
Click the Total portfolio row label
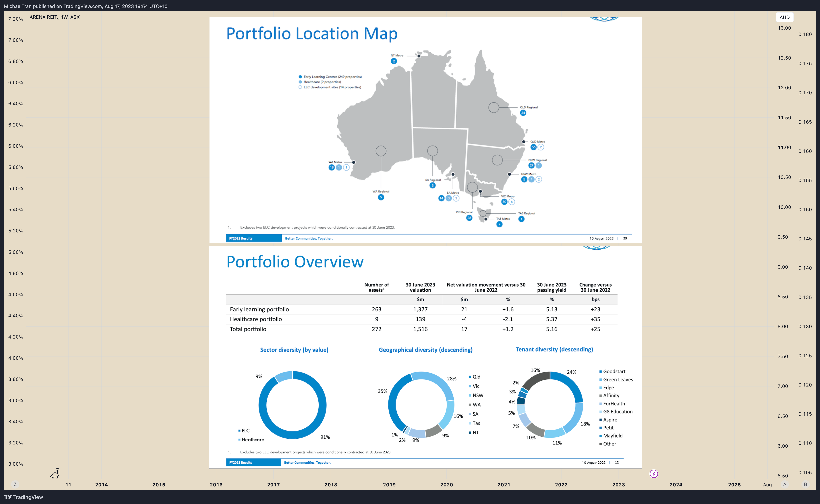pos(248,329)
